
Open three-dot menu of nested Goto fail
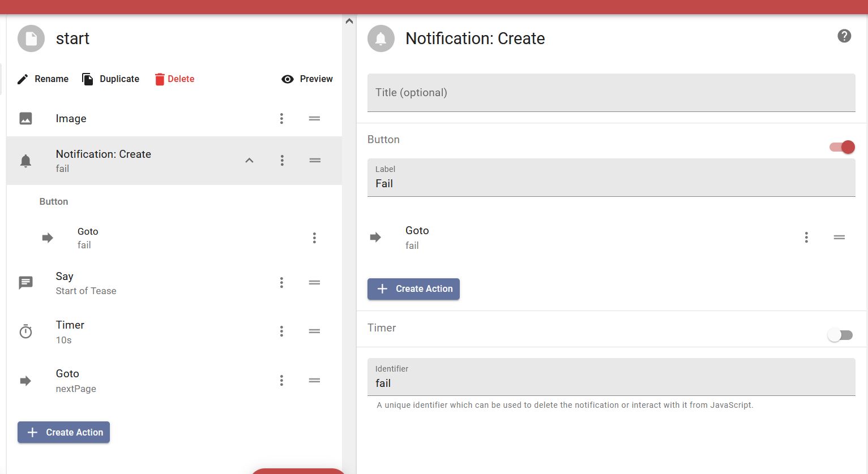click(x=314, y=238)
